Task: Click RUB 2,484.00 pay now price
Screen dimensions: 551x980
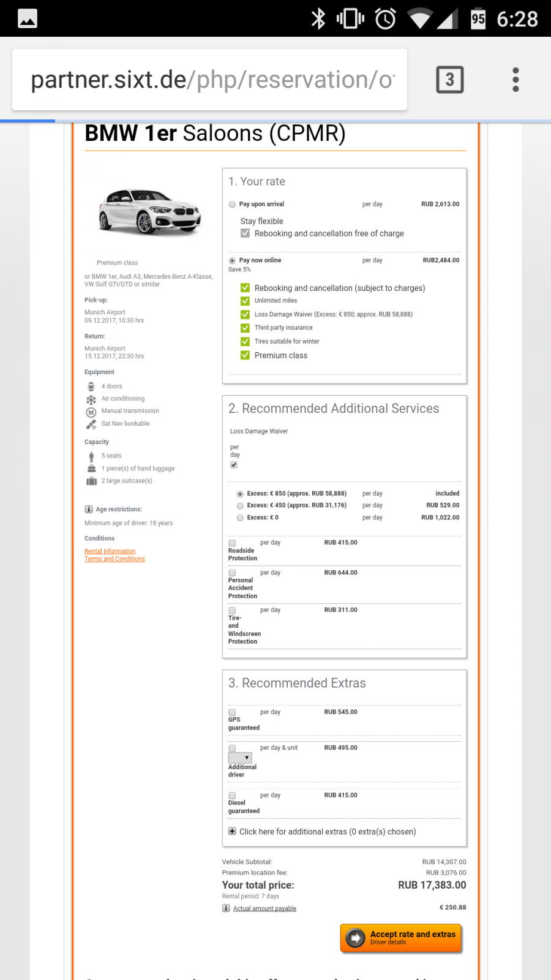Action: pyautogui.click(x=441, y=260)
